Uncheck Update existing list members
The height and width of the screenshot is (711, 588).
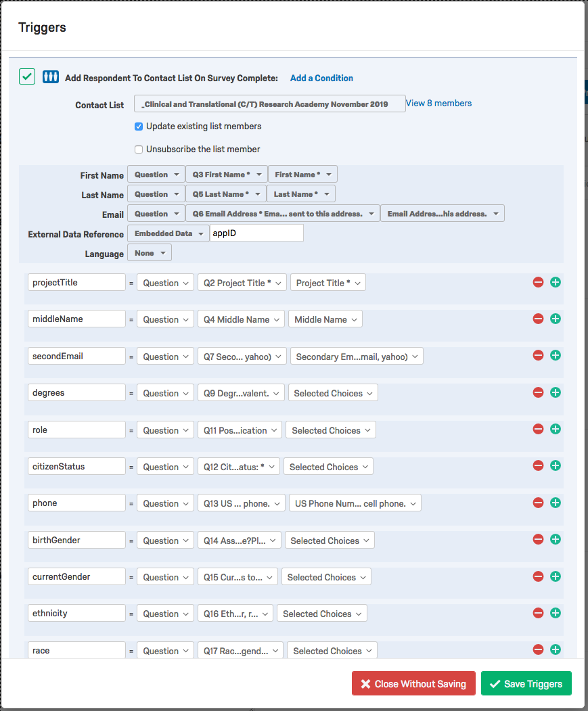139,127
